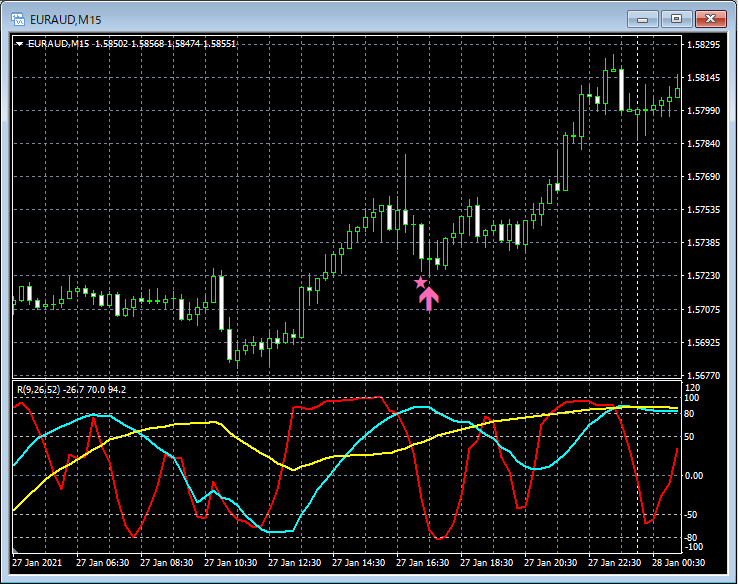739x584 pixels.
Task: Click the 1.56925 price scale label
Action: coord(704,343)
